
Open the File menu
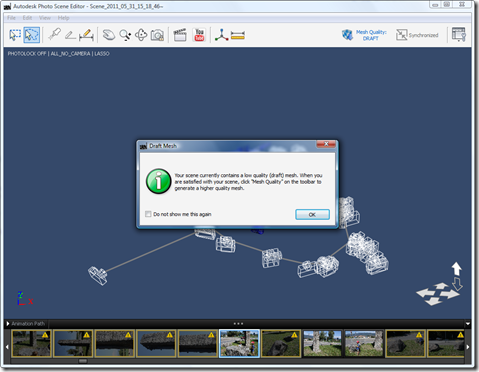click(11, 18)
